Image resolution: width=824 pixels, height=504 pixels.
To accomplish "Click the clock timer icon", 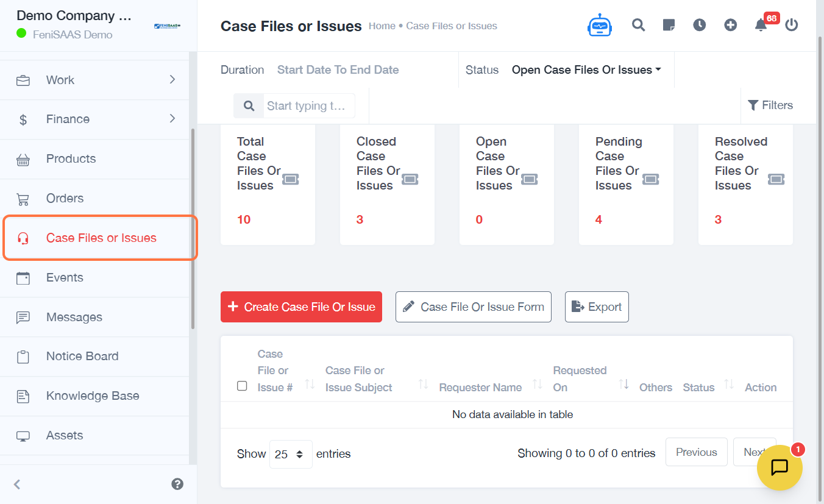I will pyautogui.click(x=699, y=25).
